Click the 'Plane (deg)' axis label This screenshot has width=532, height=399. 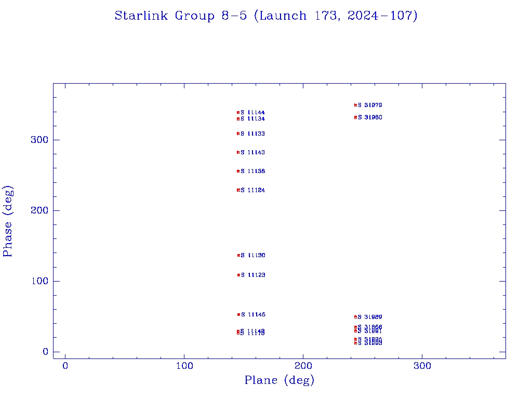[x=279, y=380]
